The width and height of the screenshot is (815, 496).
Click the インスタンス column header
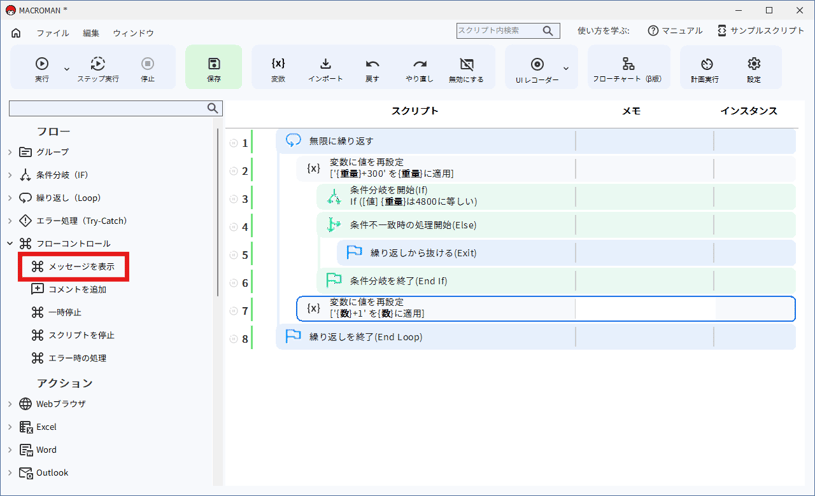coord(748,111)
